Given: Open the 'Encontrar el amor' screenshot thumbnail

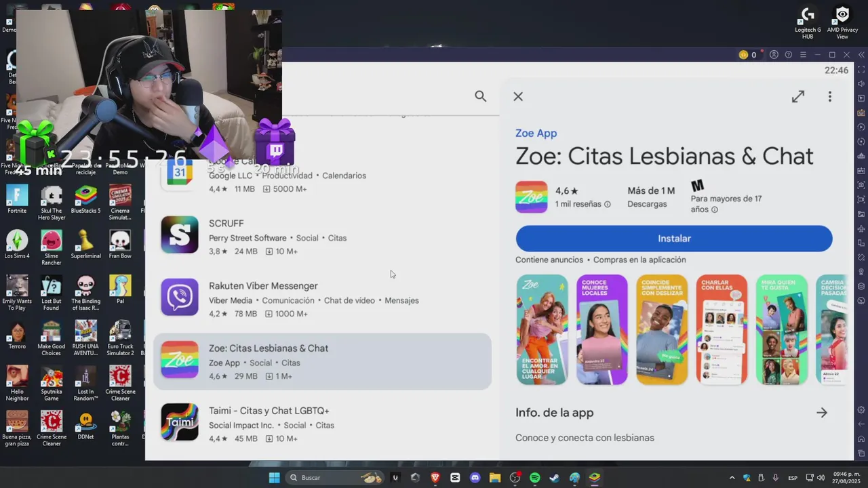Looking at the screenshot, I should [x=542, y=329].
